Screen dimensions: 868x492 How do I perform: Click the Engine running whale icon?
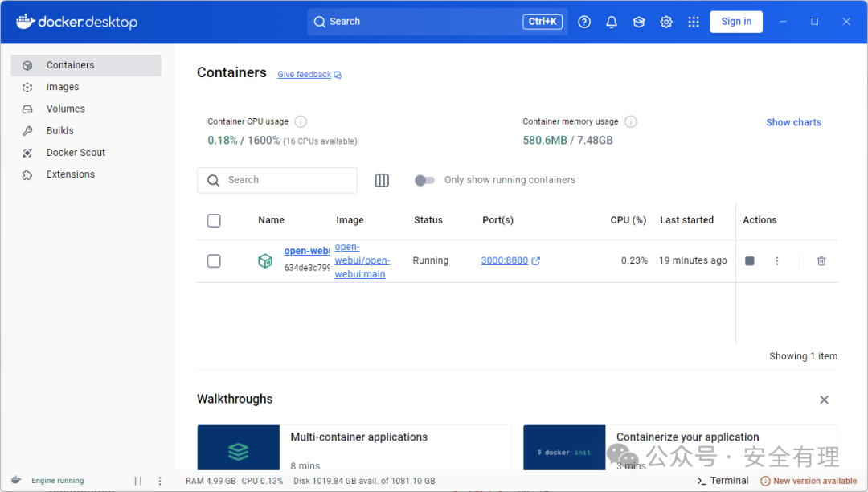[16, 481]
